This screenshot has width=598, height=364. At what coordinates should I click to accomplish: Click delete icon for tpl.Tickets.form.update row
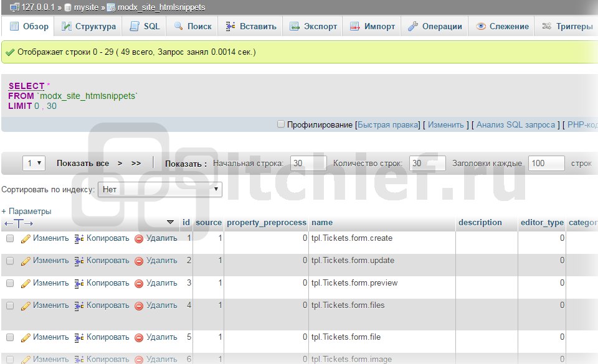pos(139,261)
